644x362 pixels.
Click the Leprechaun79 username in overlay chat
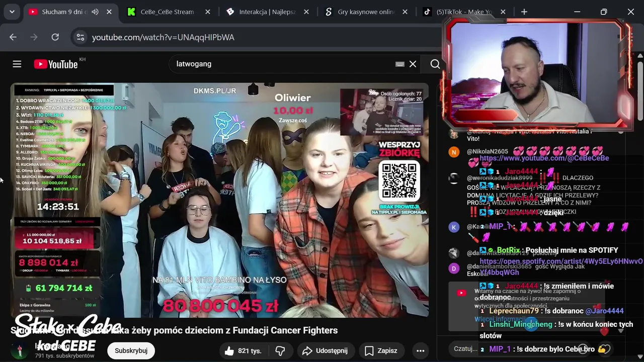(514, 311)
